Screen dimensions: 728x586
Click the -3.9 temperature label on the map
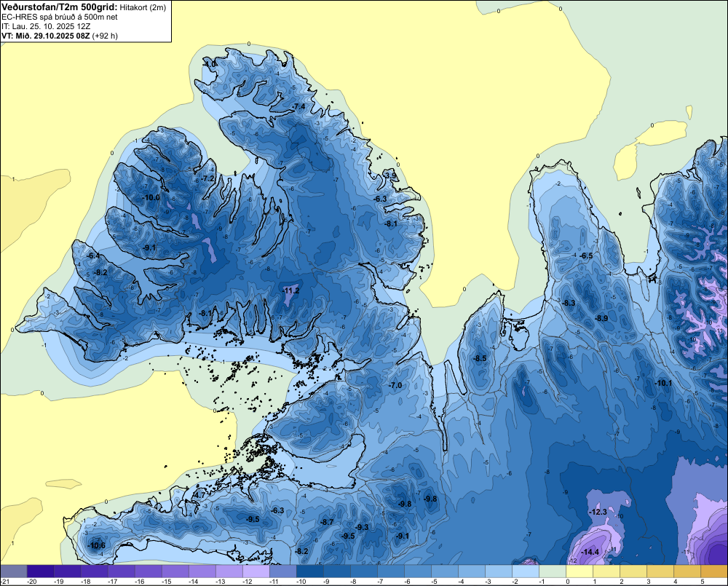(x=390, y=175)
